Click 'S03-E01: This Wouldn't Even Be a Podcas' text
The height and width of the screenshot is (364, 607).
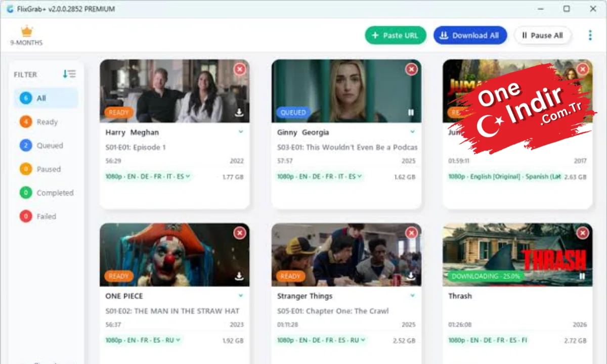click(348, 147)
